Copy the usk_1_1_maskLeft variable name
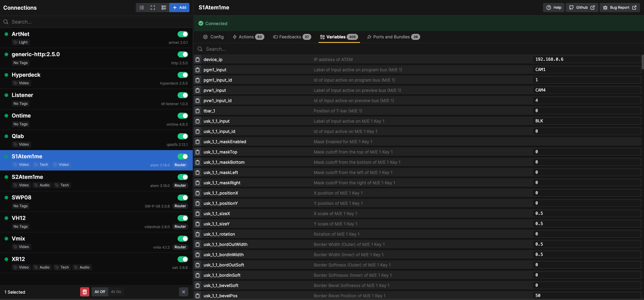 pyautogui.click(x=198, y=173)
